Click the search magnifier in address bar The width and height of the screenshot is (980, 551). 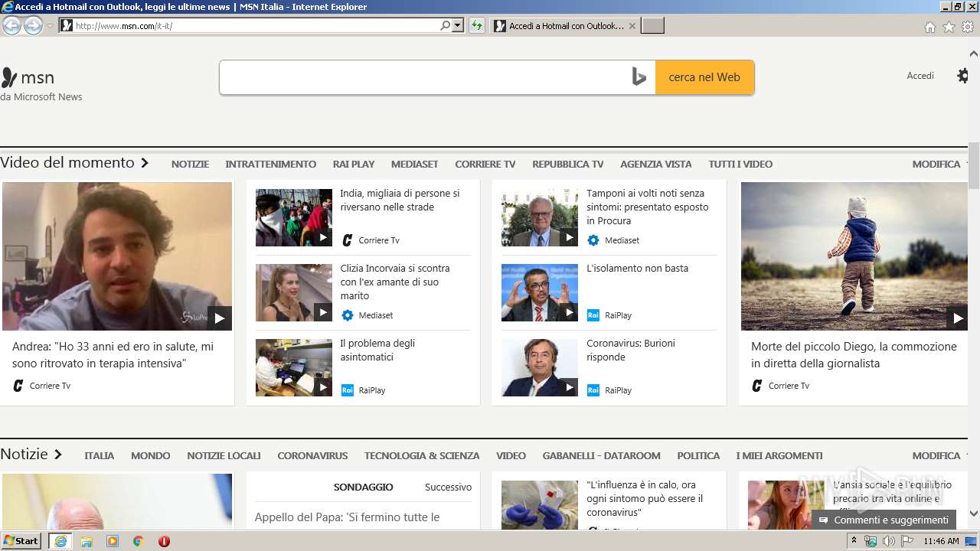point(445,26)
